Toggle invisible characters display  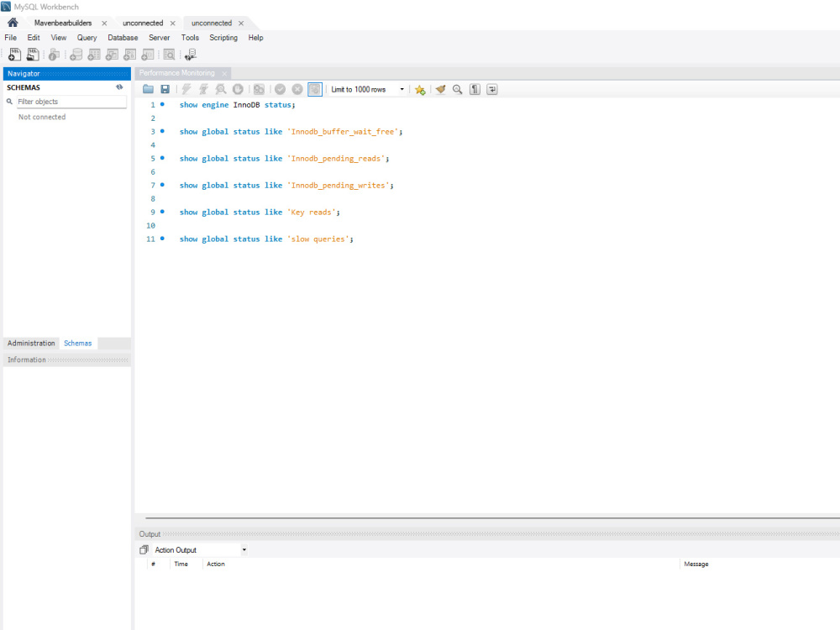475,90
